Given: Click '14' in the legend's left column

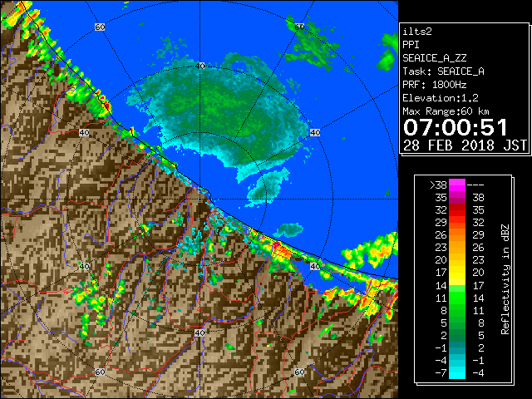Looking at the screenshot, I should pos(441,285).
